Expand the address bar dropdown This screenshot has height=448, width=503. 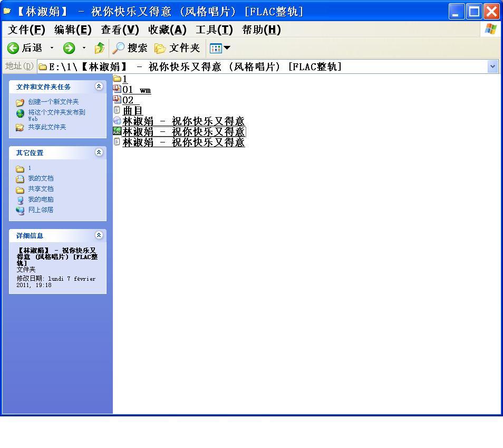click(492, 67)
